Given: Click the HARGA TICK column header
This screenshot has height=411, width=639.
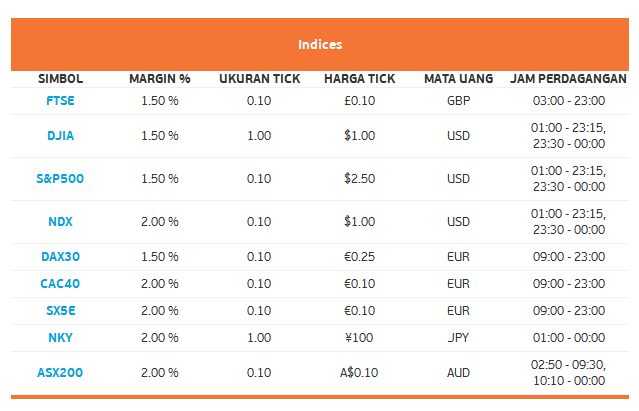Looking at the screenshot, I should tap(359, 79).
